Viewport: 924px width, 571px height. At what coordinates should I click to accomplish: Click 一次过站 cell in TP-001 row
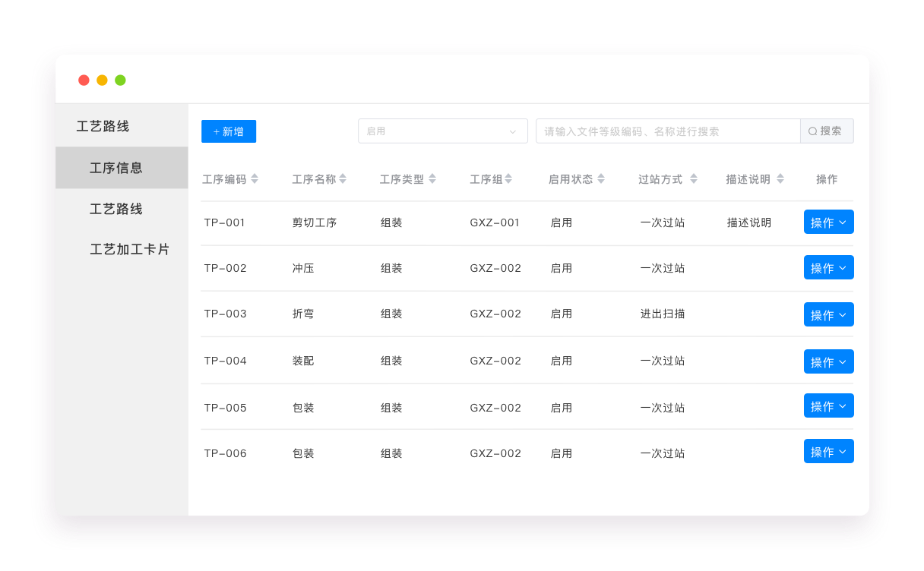663,222
